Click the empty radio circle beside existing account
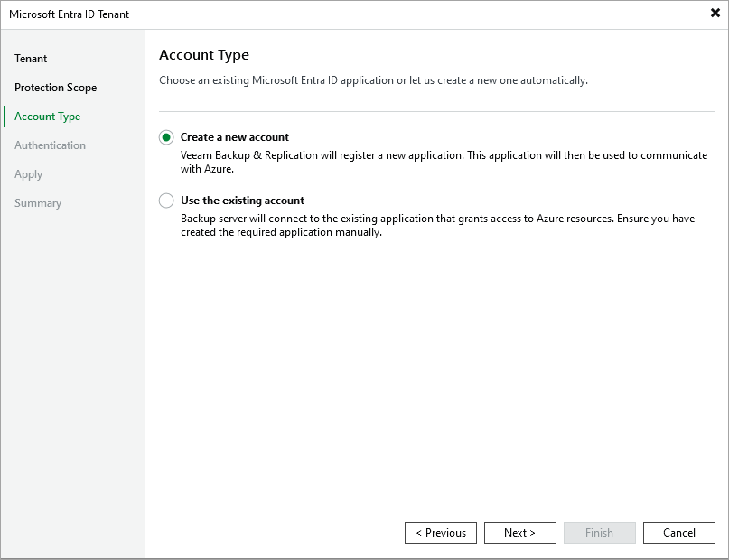This screenshot has width=729, height=560. point(166,200)
